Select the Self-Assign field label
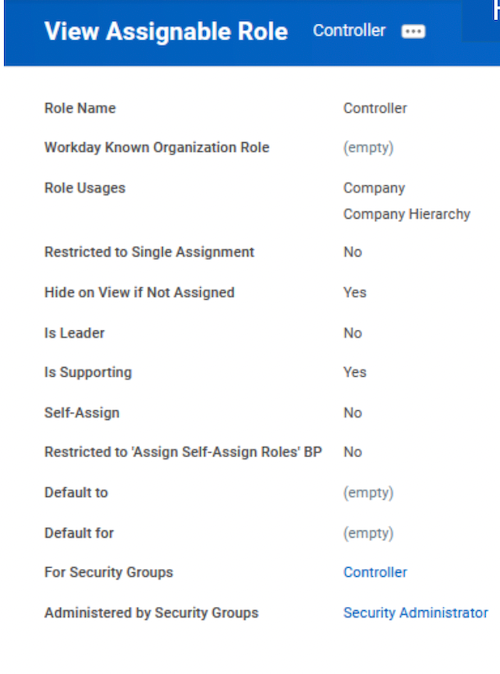 pos(82,413)
